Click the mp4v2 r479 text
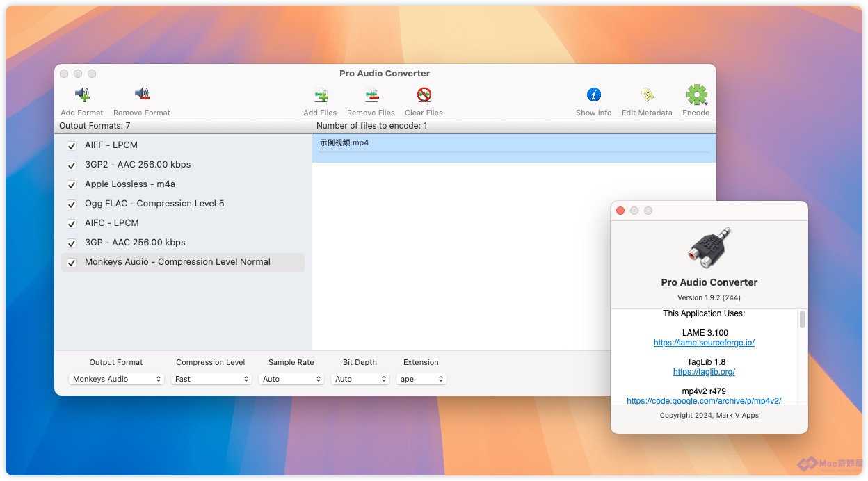Viewport: 868px width, 481px height. coord(704,391)
